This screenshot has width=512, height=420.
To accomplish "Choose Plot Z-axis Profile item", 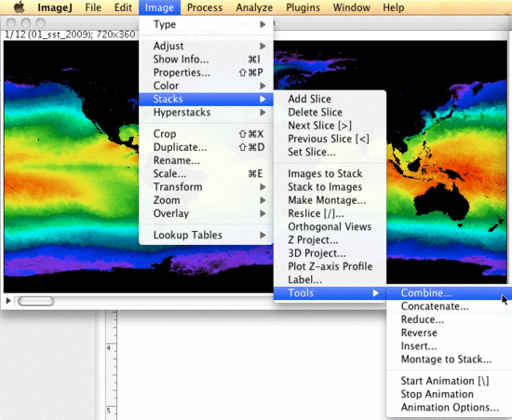I will 330,266.
